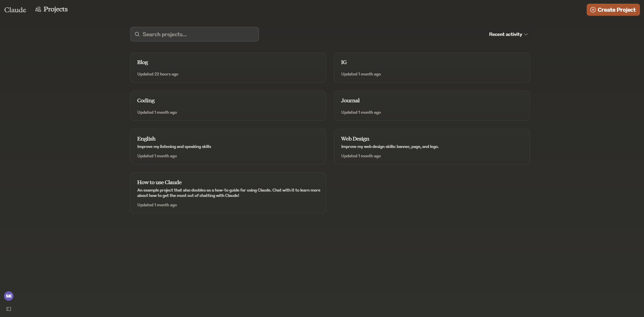
Task: Select the Coding project
Action: (x=228, y=106)
